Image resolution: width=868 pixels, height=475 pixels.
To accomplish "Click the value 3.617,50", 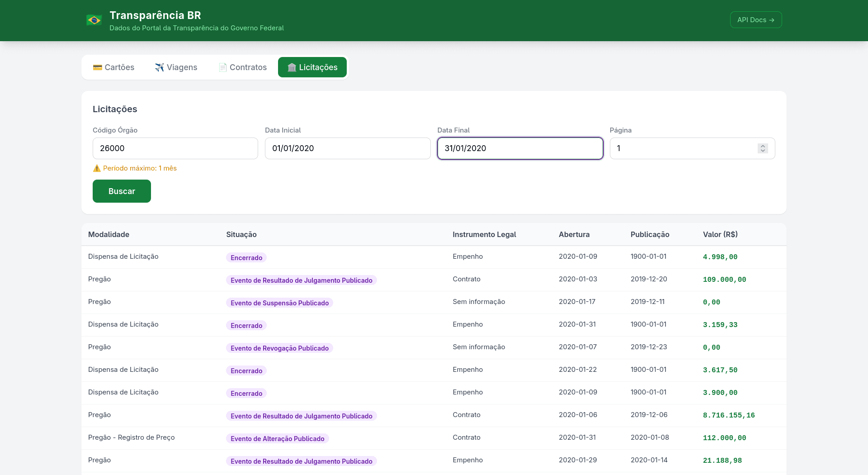I will tap(720, 370).
